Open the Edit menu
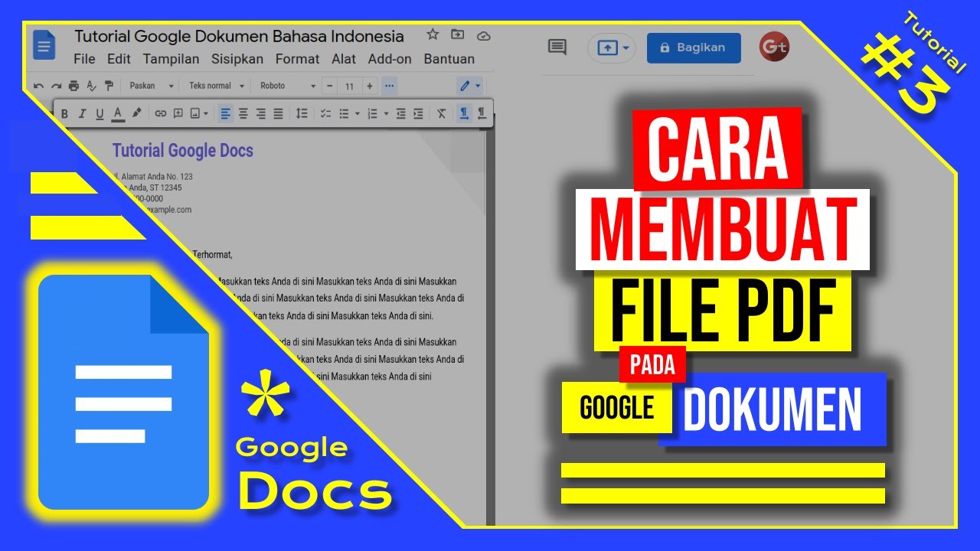The image size is (980, 551). 119,59
